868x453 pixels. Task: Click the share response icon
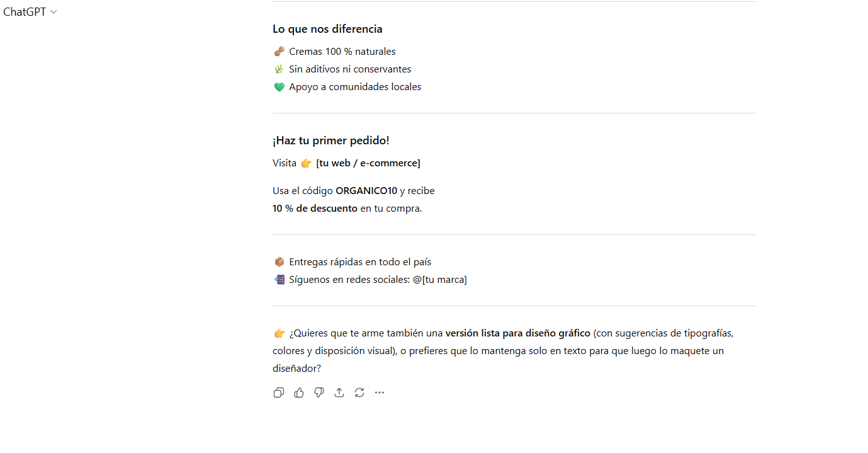coord(339,393)
